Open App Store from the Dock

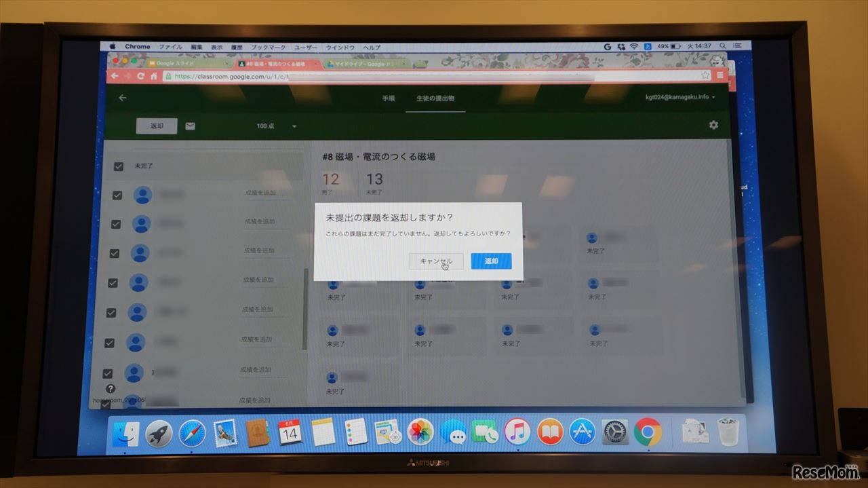(583, 432)
